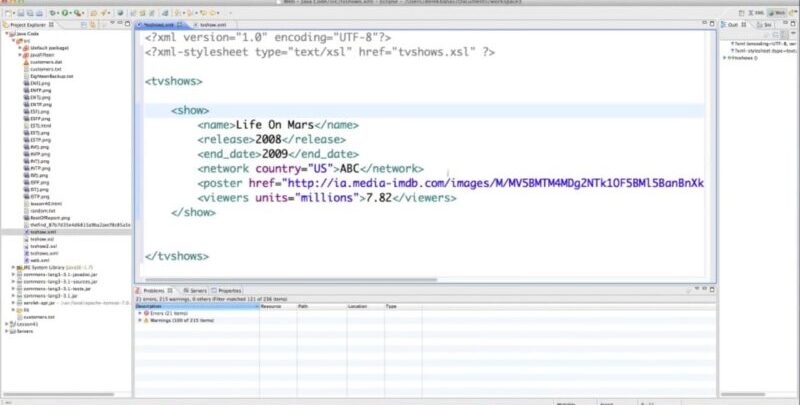Screen dimensions: 800x405
Task: Click the green Run toolbar button
Action: click(65, 13)
